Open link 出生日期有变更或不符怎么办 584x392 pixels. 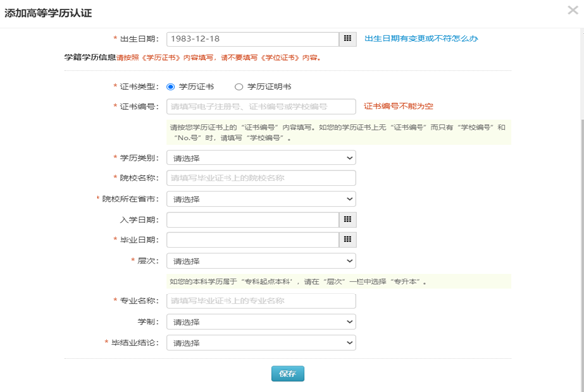[421, 38]
